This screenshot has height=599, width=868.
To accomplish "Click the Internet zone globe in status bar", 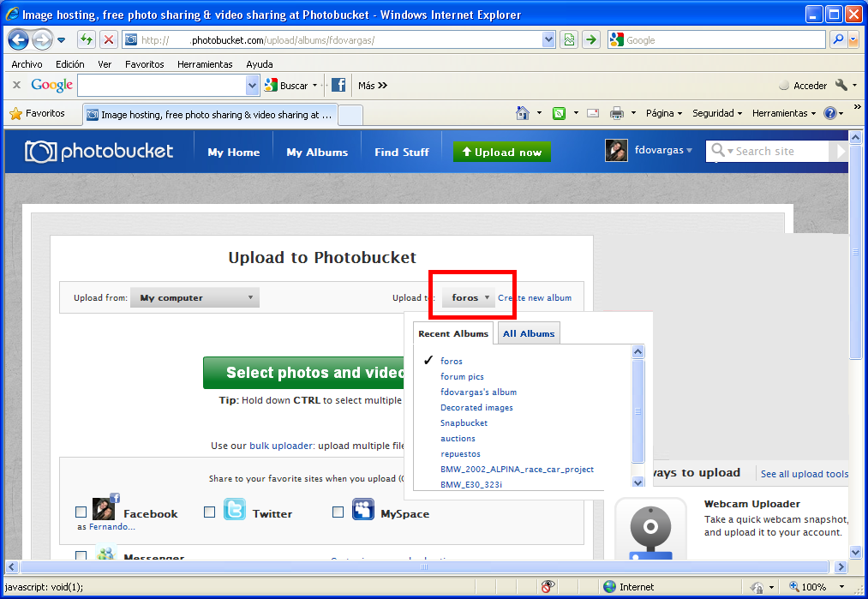I will (x=609, y=587).
